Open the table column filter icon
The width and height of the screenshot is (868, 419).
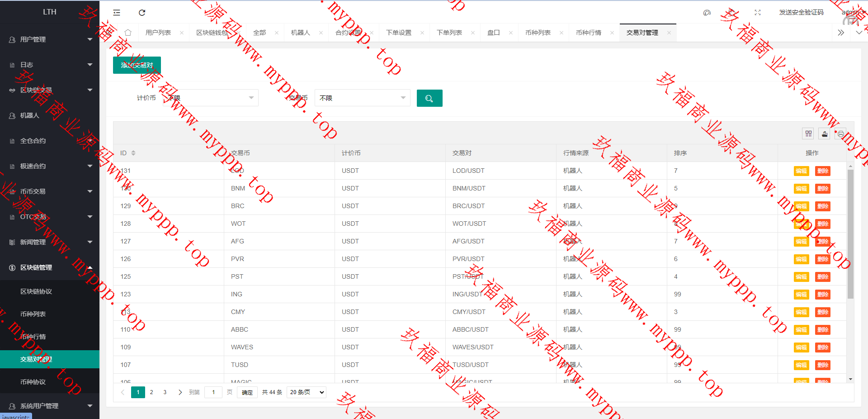pos(808,133)
